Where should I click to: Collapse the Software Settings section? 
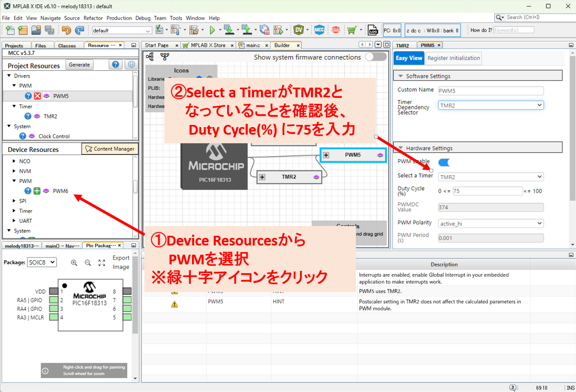(401, 76)
